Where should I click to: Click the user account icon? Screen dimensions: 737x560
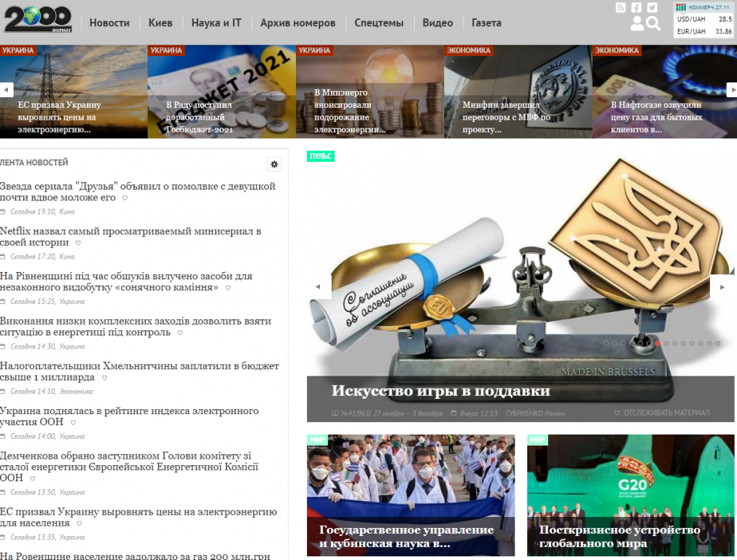tap(637, 23)
